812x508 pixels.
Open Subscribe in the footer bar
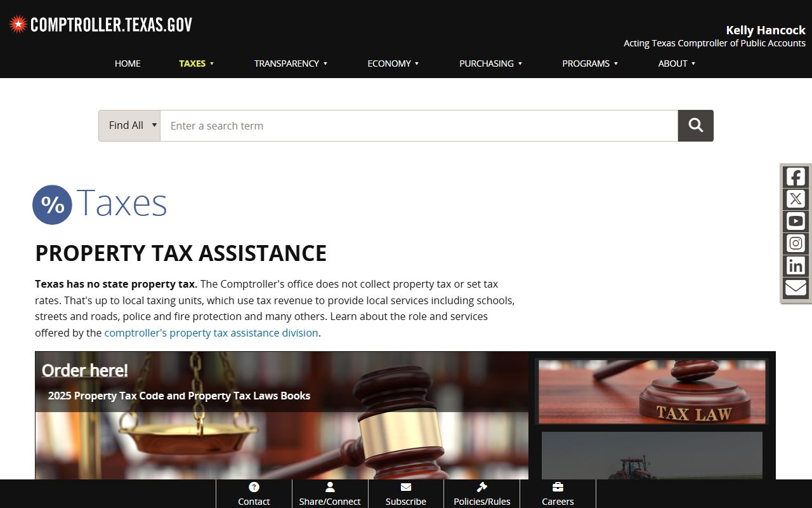pyautogui.click(x=406, y=494)
